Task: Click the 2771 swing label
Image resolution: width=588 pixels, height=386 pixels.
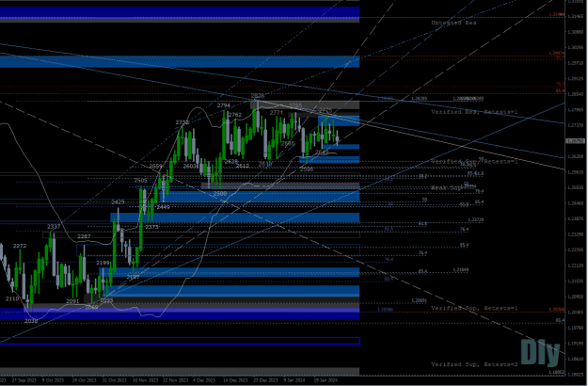Action: pos(277,113)
